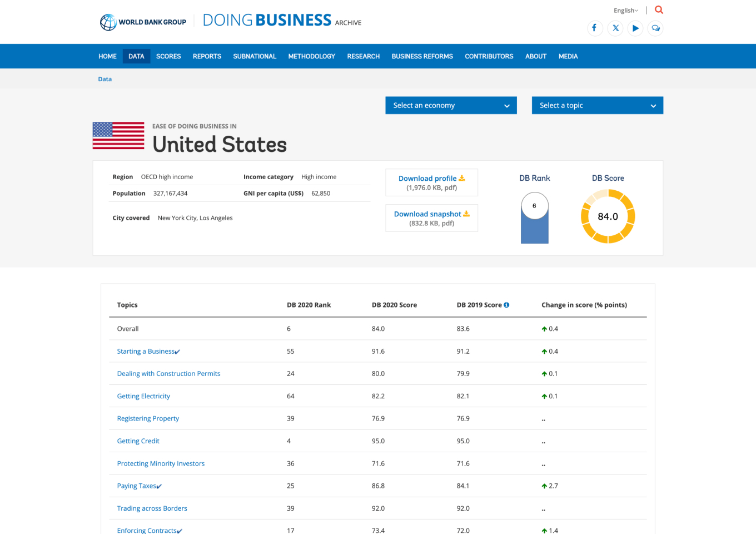
Task: Click the checkmark next to Paying Taxes
Action: click(x=159, y=486)
